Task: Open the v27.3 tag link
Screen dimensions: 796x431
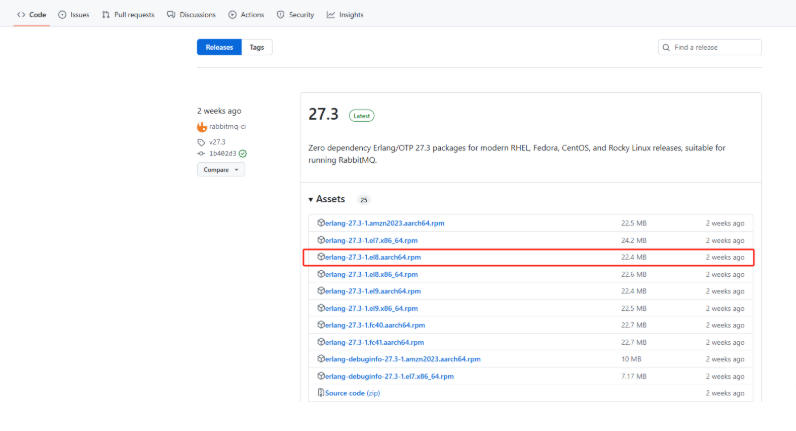Action: tap(217, 142)
